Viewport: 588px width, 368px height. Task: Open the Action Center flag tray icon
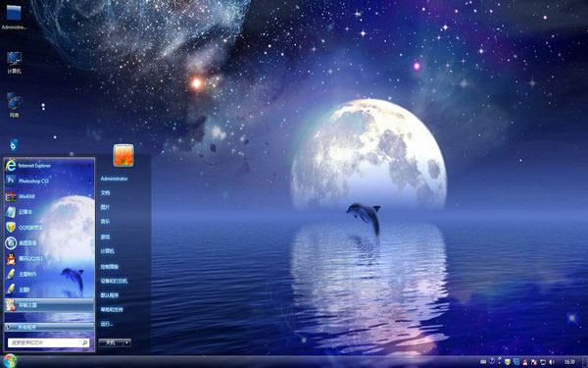point(534,362)
